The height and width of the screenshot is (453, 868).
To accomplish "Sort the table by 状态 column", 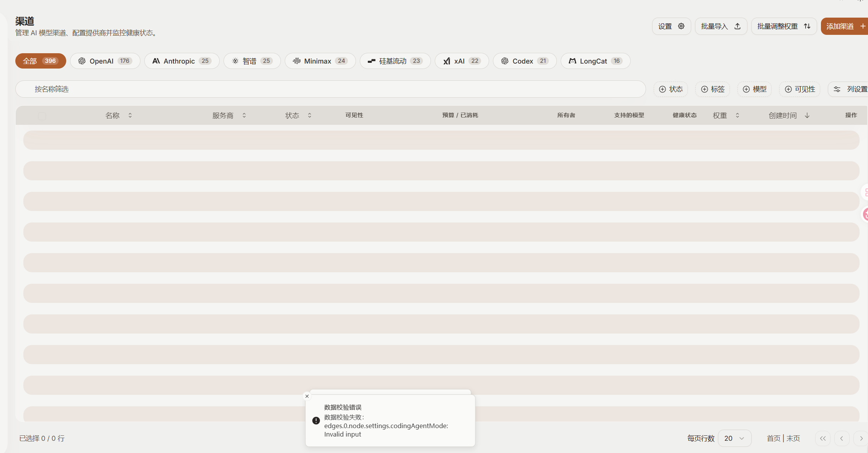I will (x=299, y=116).
